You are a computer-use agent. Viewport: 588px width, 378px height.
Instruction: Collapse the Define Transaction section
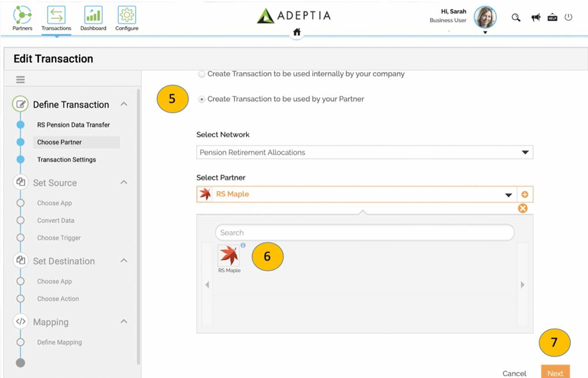[124, 104]
